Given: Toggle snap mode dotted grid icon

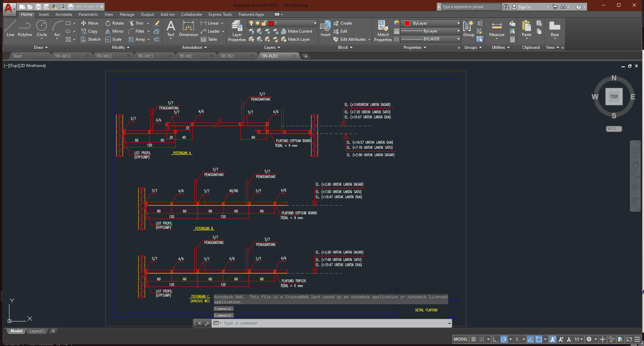Looking at the screenshot, I should coord(482,339).
